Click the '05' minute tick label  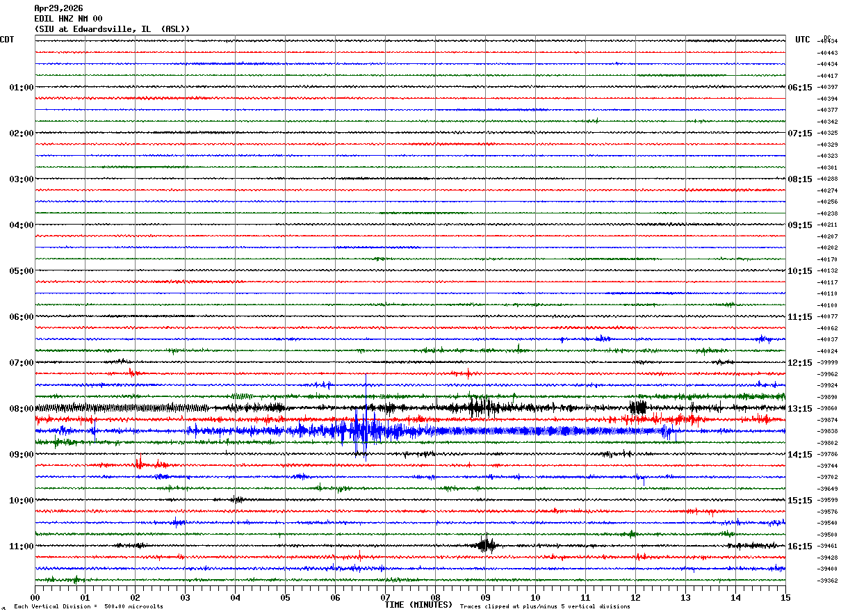[x=285, y=597]
